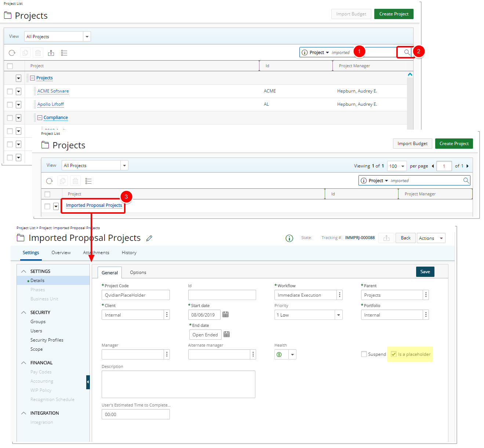This screenshot has height=448, width=484.
Task: Expand the Actions dropdown menu
Action: tap(431, 238)
